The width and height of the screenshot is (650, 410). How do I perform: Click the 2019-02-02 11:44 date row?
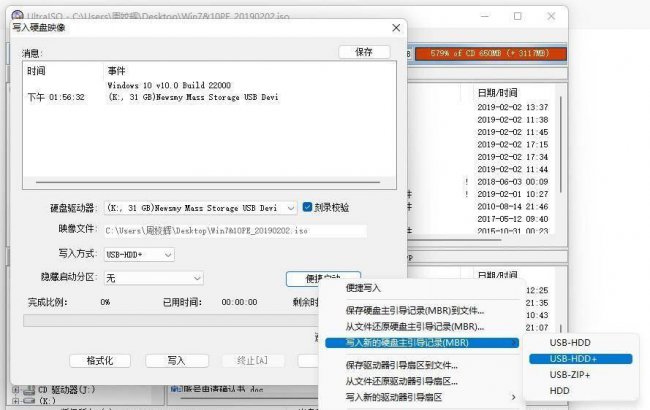(x=513, y=170)
